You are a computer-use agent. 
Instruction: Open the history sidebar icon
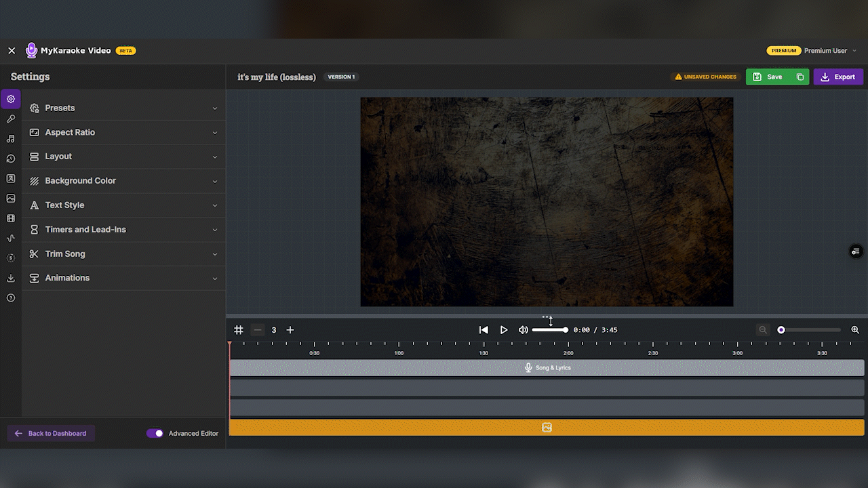coord(11,159)
